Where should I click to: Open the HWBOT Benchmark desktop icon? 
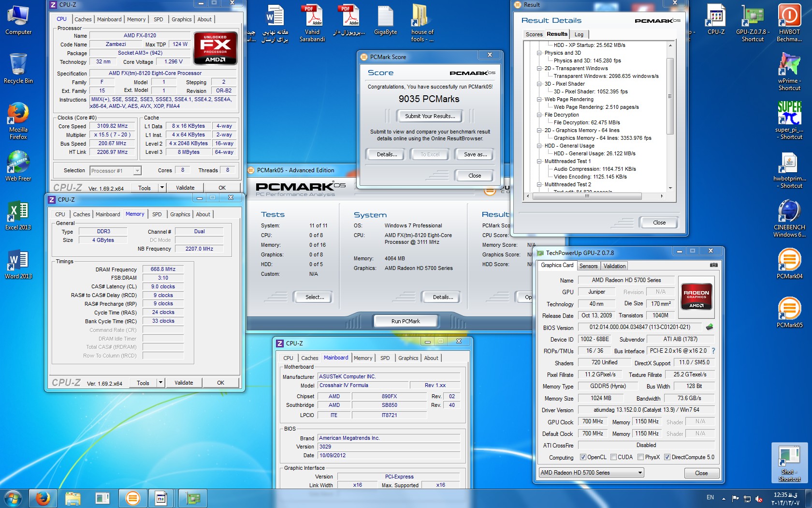coord(789,23)
